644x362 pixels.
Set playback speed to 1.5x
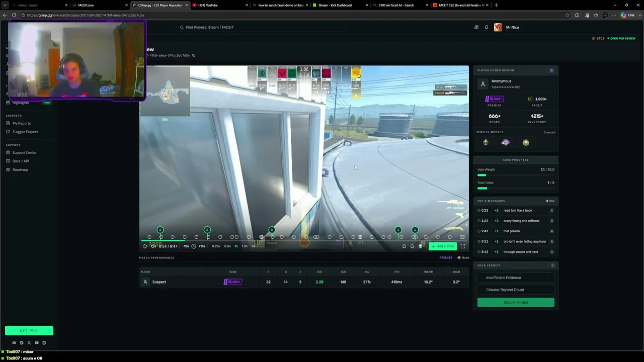click(x=245, y=246)
